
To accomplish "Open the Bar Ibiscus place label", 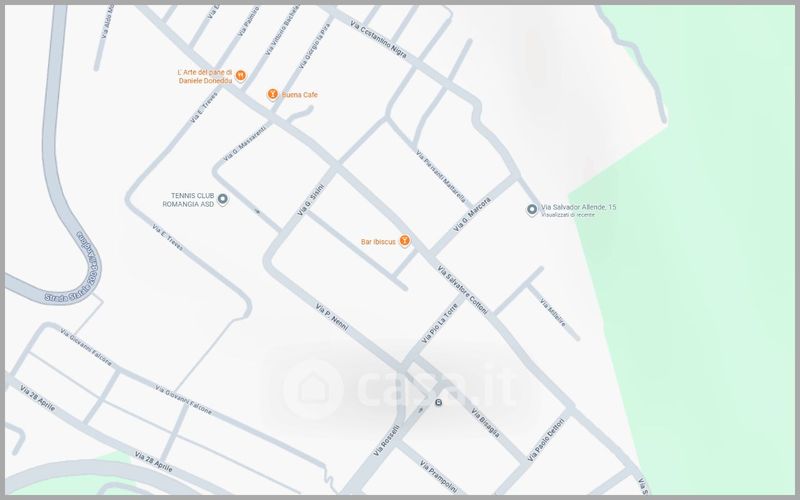I will 379,242.
